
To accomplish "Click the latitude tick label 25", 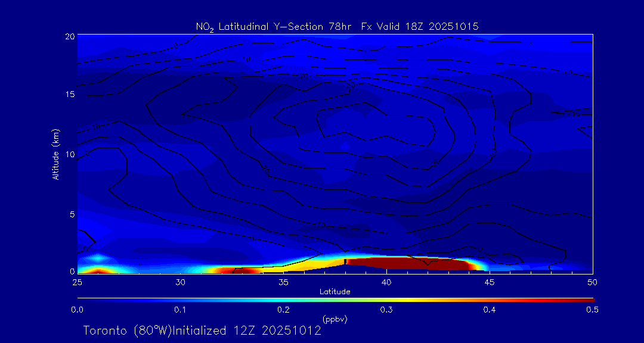I will coord(77,282).
